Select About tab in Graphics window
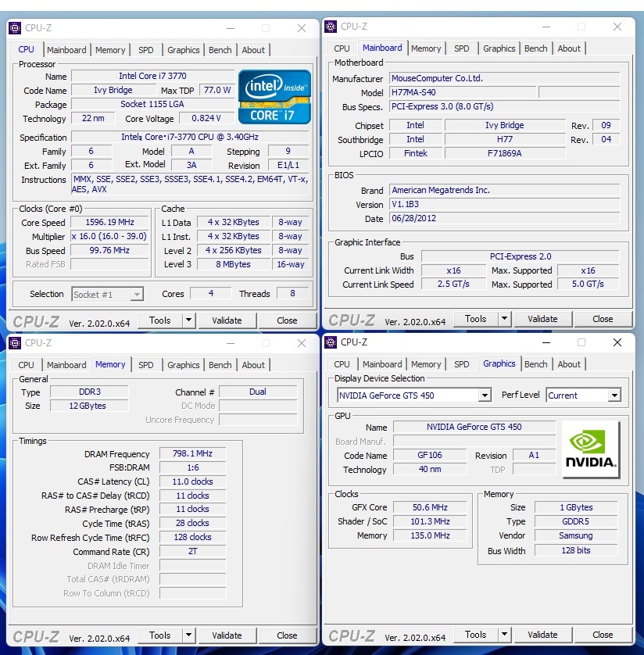 (569, 363)
